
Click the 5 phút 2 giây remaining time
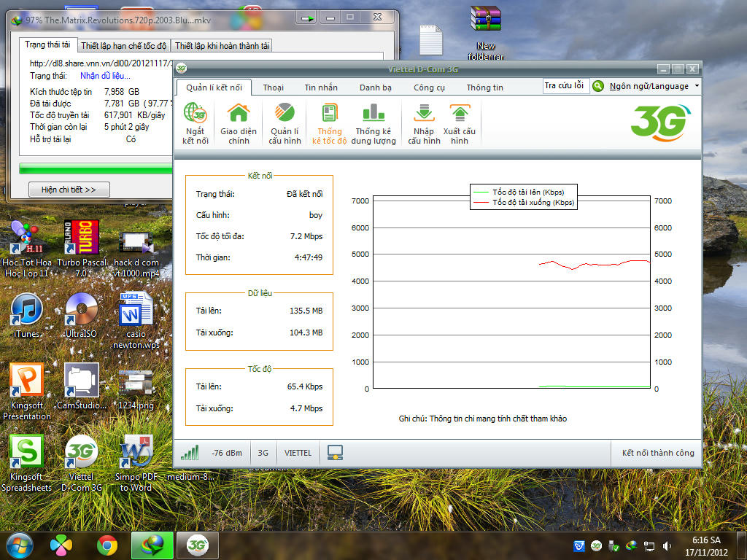[127, 127]
